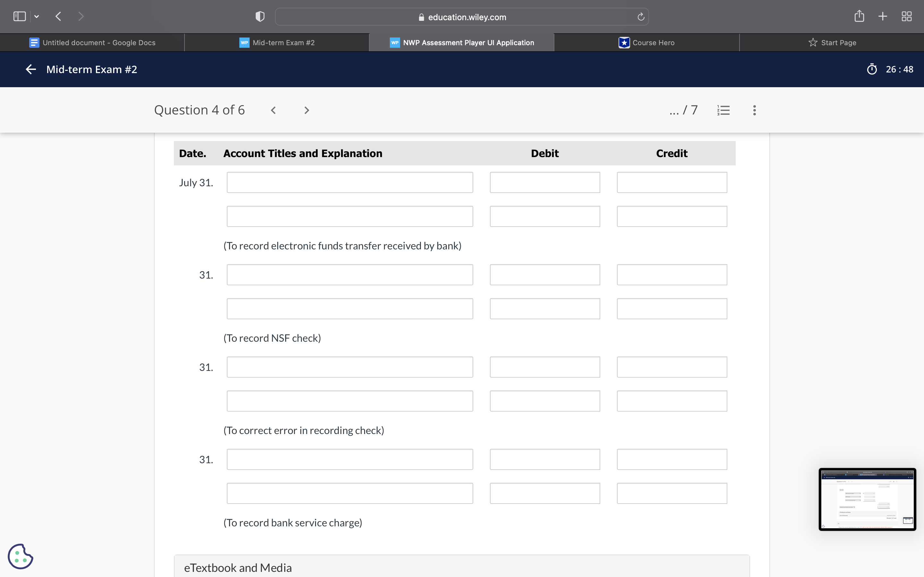Toggle the Safari sidebar

(20, 16)
